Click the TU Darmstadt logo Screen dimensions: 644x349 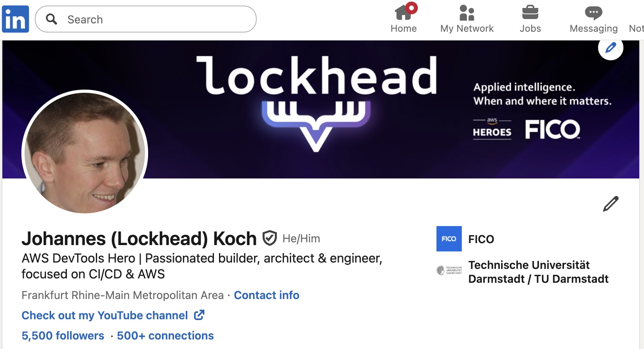(x=449, y=270)
